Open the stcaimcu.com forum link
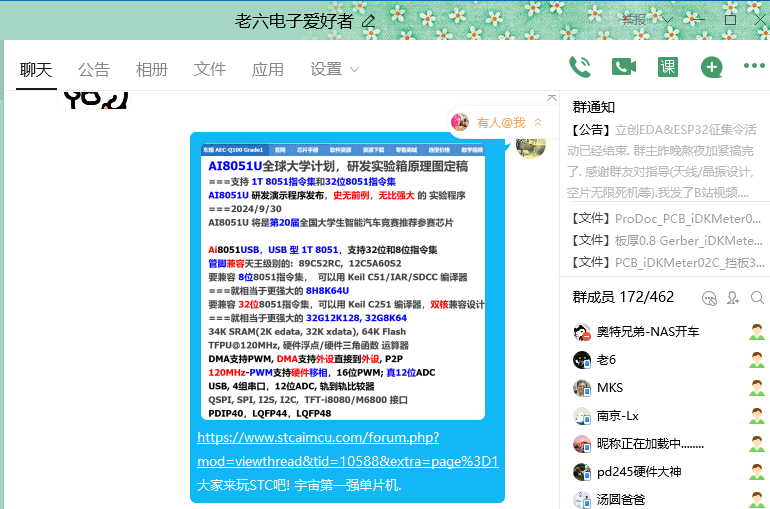This screenshot has height=509, width=770. click(x=348, y=449)
